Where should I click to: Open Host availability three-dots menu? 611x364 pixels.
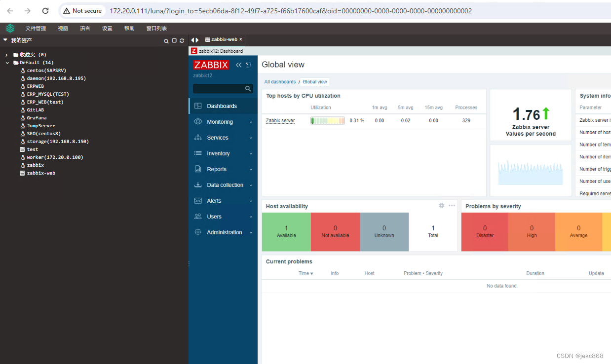click(452, 206)
